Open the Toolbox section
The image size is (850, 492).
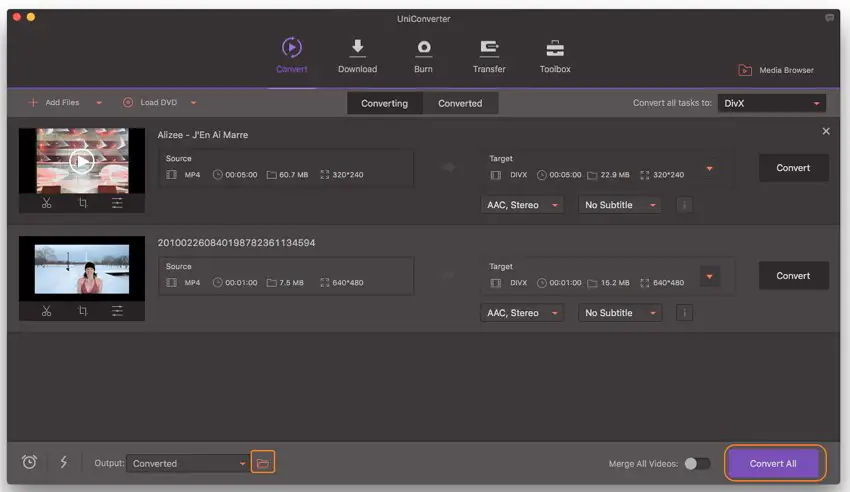555,56
